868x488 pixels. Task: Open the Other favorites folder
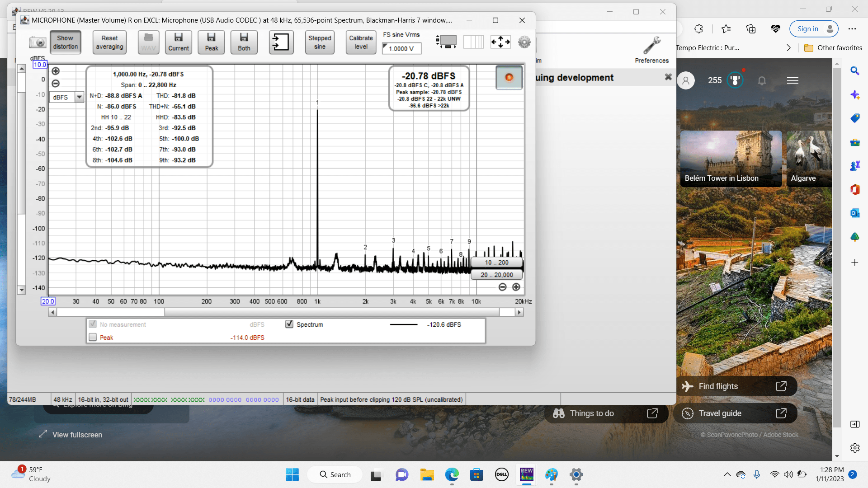click(833, 48)
